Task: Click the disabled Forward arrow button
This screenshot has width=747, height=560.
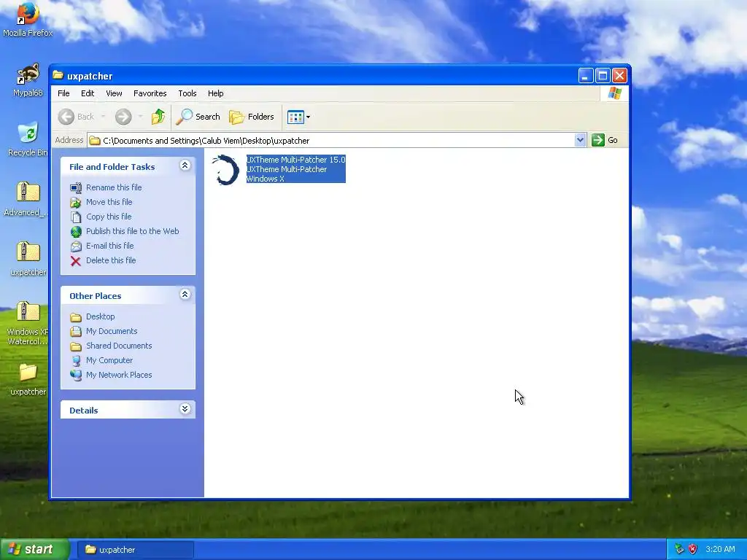Action: pos(123,117)
